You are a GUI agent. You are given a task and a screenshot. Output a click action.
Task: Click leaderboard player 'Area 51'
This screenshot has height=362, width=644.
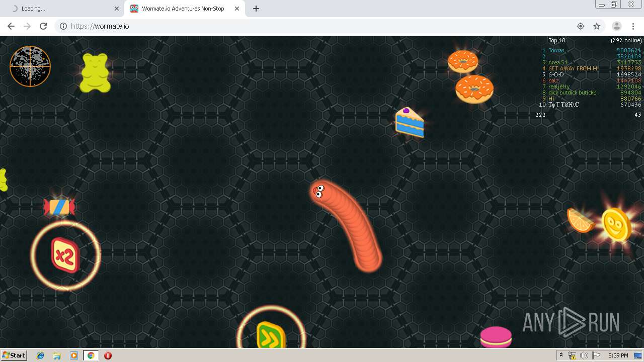pyautogui.click(x=558, y=62)
